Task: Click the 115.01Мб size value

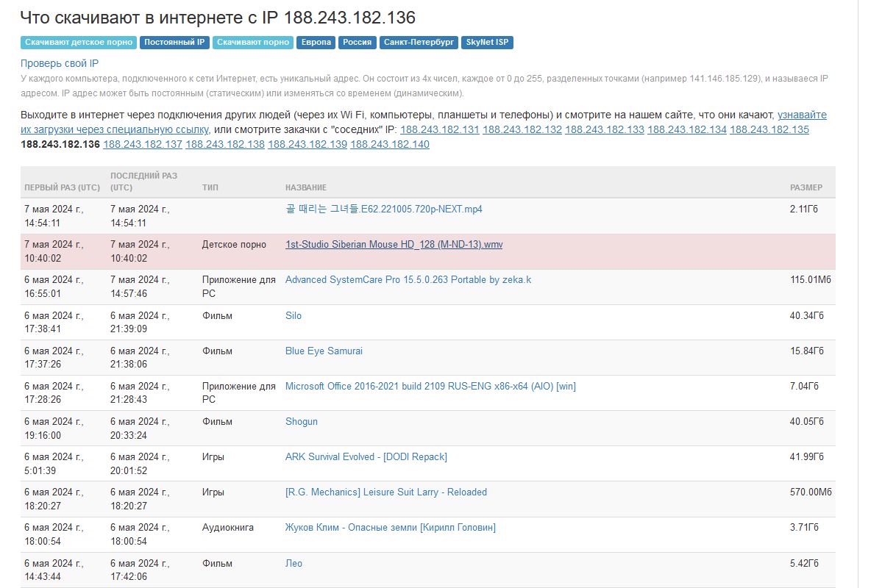Action: click(x=811, y=279)
